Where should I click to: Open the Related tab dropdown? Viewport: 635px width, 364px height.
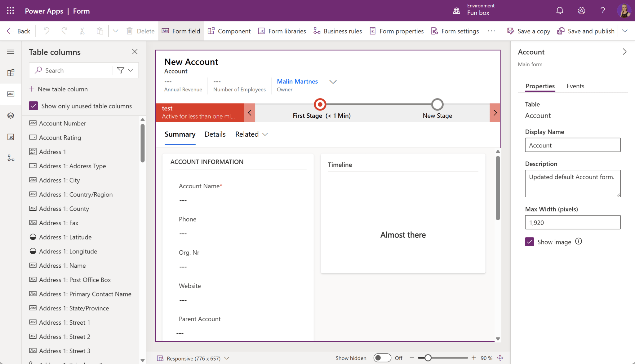click(251, 134)
